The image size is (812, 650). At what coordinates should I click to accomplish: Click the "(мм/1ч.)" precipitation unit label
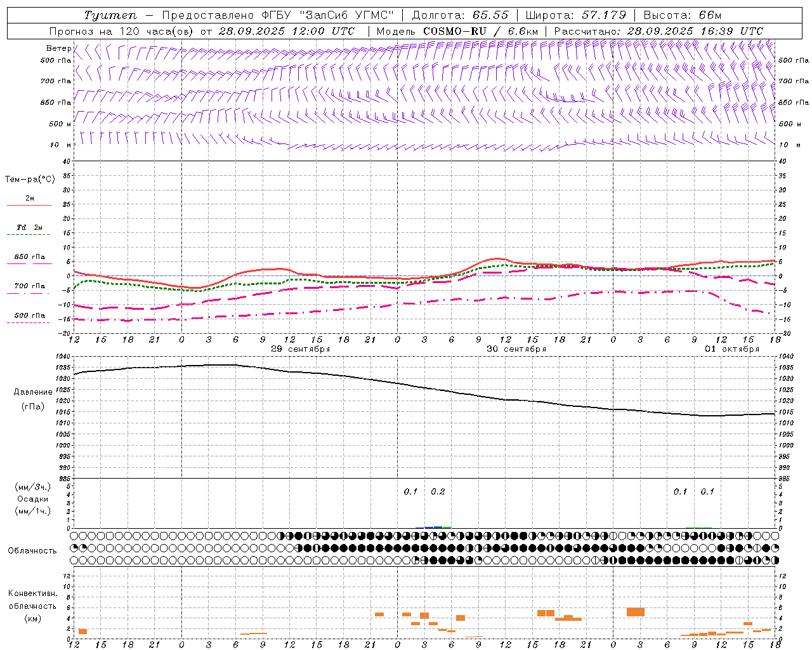(x=33, y=511)
